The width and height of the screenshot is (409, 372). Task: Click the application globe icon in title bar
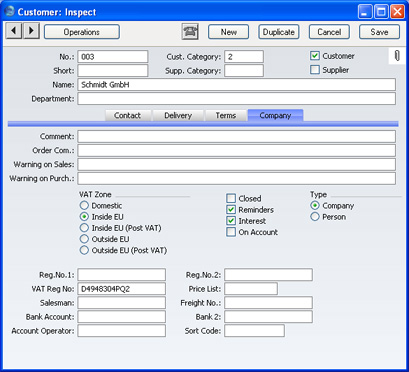click(x=10, y=11)
